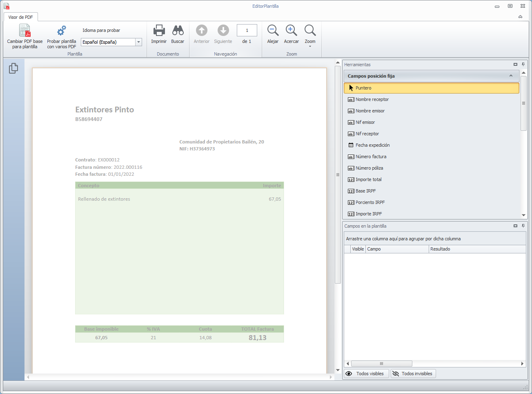Image resolution: width=532 pixels, height=394 pixels.
Task: Make all fields visible with Todos visibles
Action: 365,374
